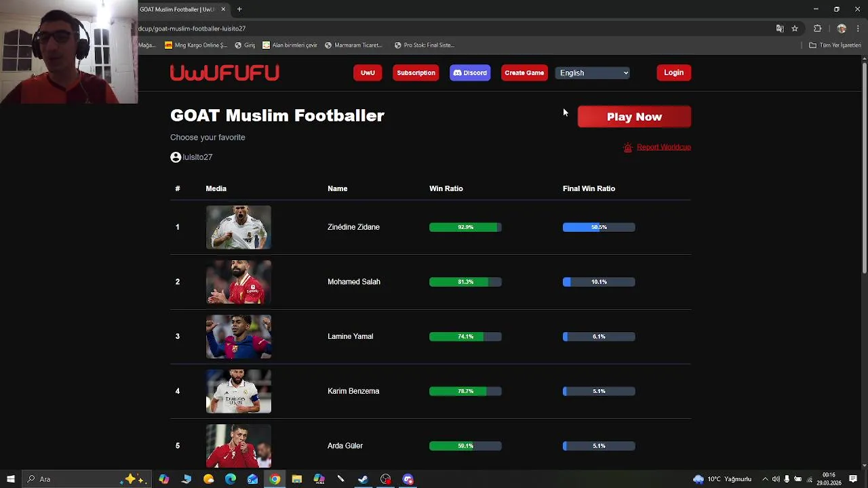Open the Subscription page
868x488 pixels.
[x=416, y=73]
